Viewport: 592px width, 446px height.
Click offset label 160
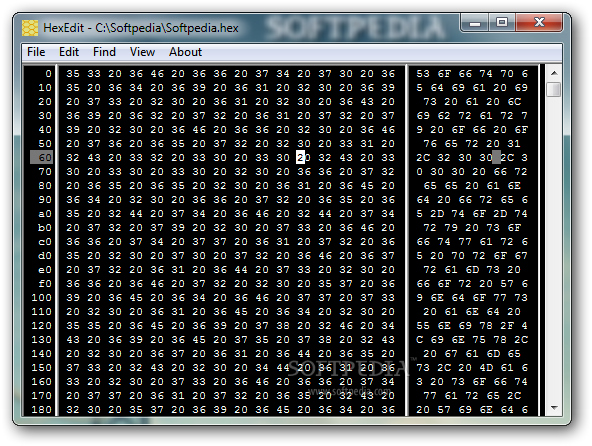coord(42,381)
